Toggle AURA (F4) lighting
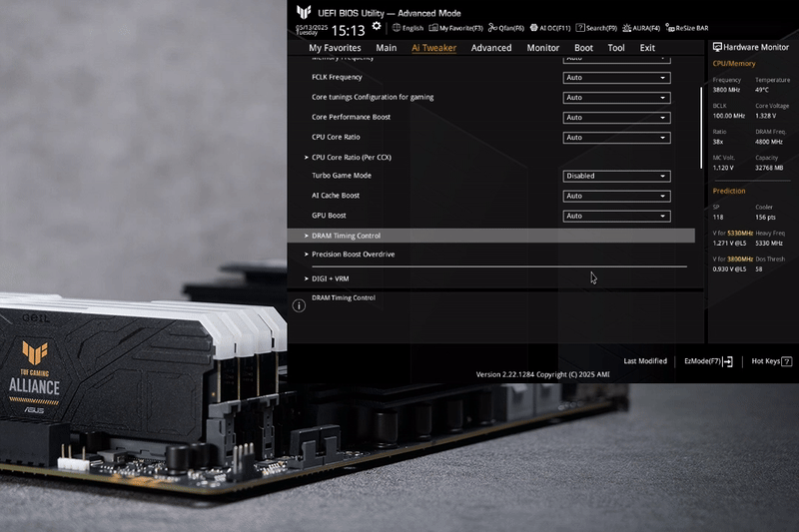 pyautogui.click(x=641, y=28)
